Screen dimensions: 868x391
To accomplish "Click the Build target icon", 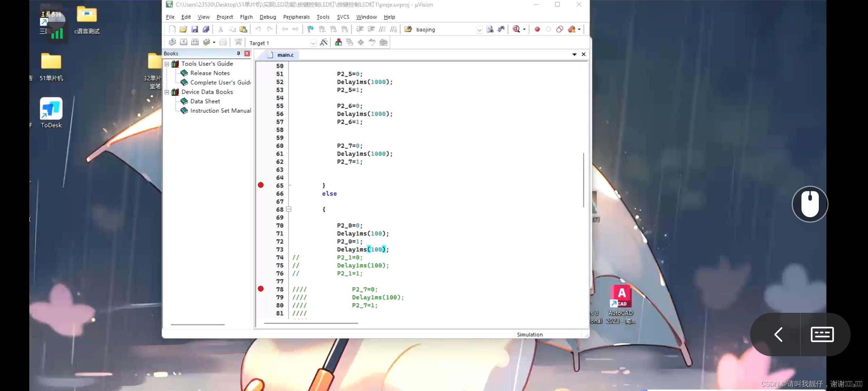I will point(184,42).
